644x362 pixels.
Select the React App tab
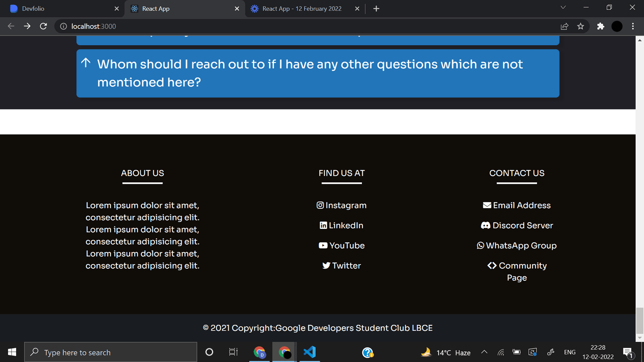pyautogui.click(x=185, y=8)
